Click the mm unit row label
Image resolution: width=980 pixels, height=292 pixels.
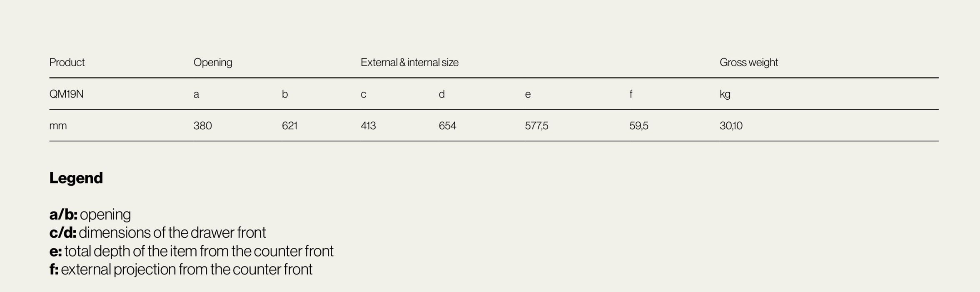click(58, 126)
